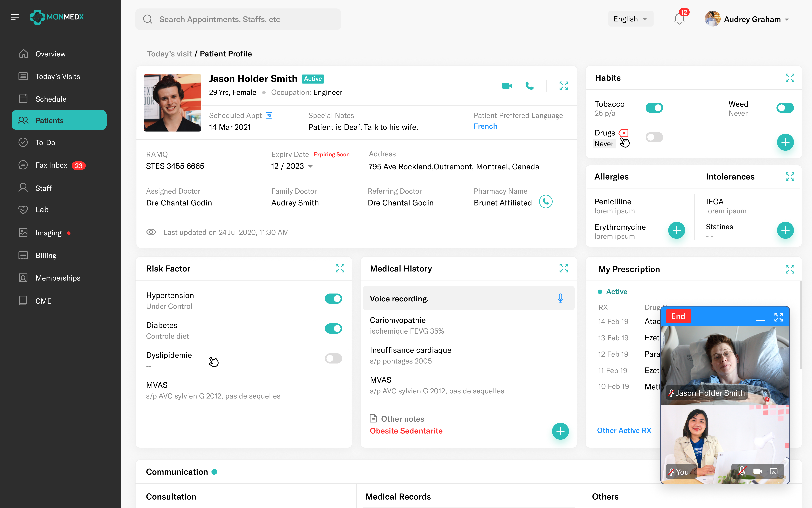Toggle camera in video call controls
Viewport: 812px width, 508px height.
(x=758, y=471)
